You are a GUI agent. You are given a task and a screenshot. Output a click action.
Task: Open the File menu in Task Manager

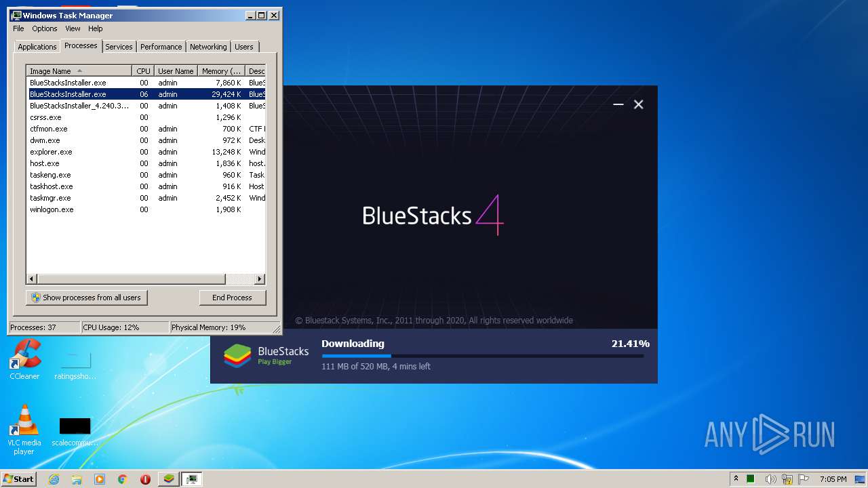[18, 28]
